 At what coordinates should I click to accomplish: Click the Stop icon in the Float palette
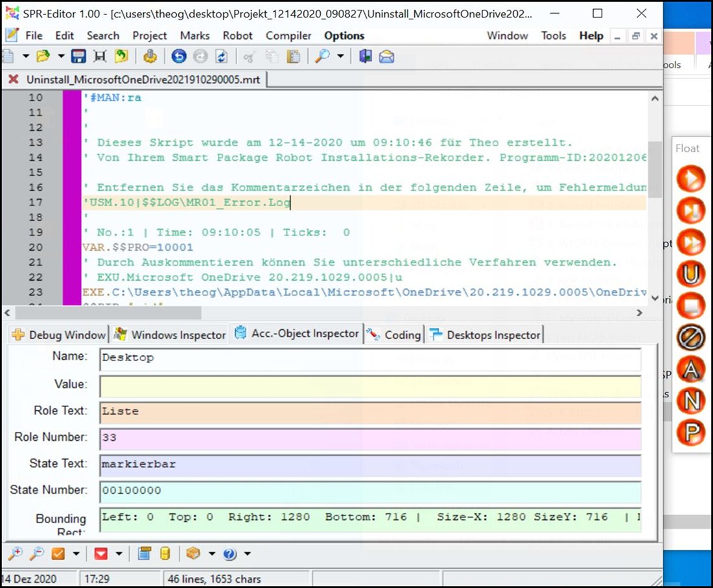coord(690,307)
